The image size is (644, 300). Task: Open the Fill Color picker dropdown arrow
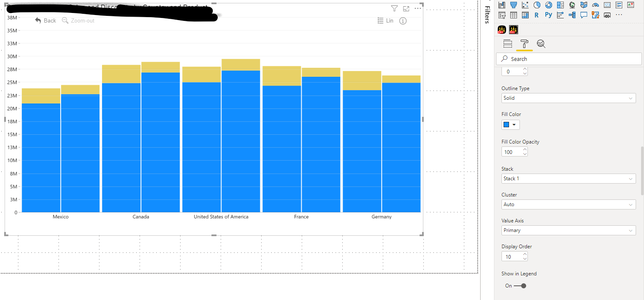point(514,125)
